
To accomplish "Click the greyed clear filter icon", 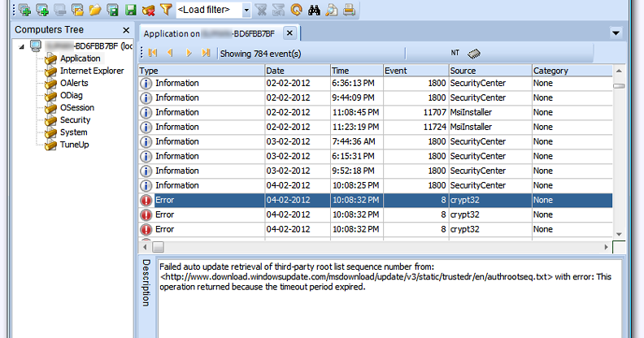I will (261, 10).
